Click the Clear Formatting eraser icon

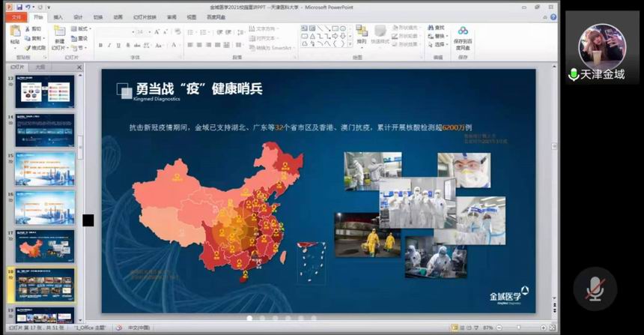pyautogui.click(x=177, y=31)
